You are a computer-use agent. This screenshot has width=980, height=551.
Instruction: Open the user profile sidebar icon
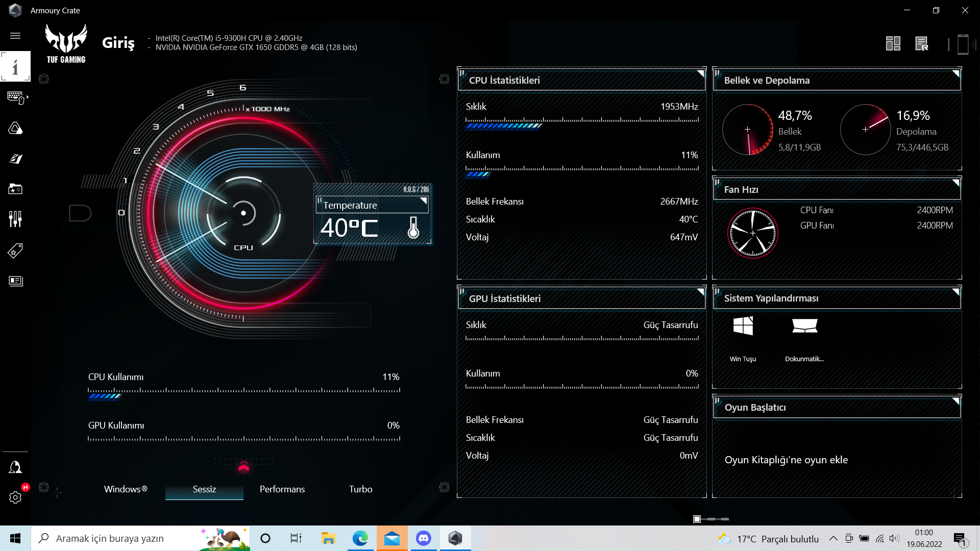[15, 467]
